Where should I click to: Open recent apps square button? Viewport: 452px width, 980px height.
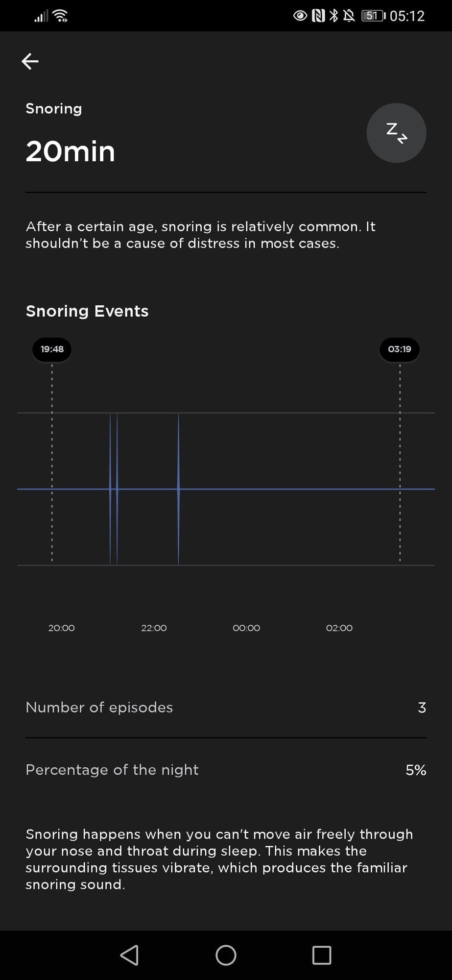pyautogui.click(x=321, y=955)
